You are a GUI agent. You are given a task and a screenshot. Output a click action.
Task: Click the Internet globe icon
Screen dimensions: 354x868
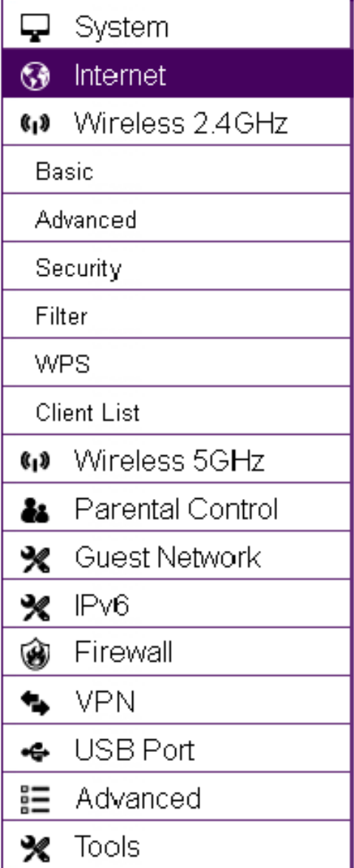(x=35, y=75)
